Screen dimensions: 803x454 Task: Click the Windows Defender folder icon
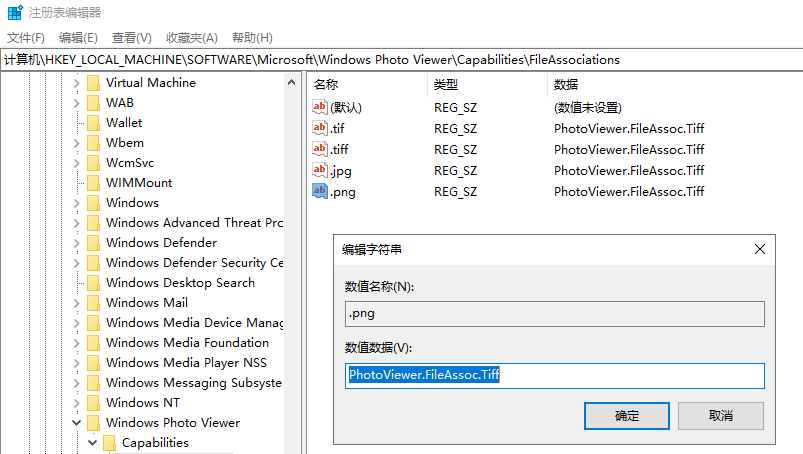pos(93,243)
